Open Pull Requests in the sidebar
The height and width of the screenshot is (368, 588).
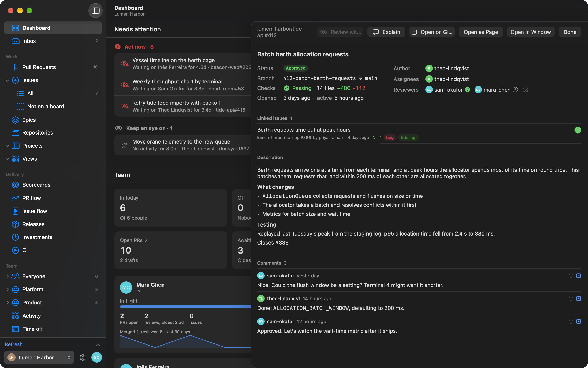click(53, 67)
